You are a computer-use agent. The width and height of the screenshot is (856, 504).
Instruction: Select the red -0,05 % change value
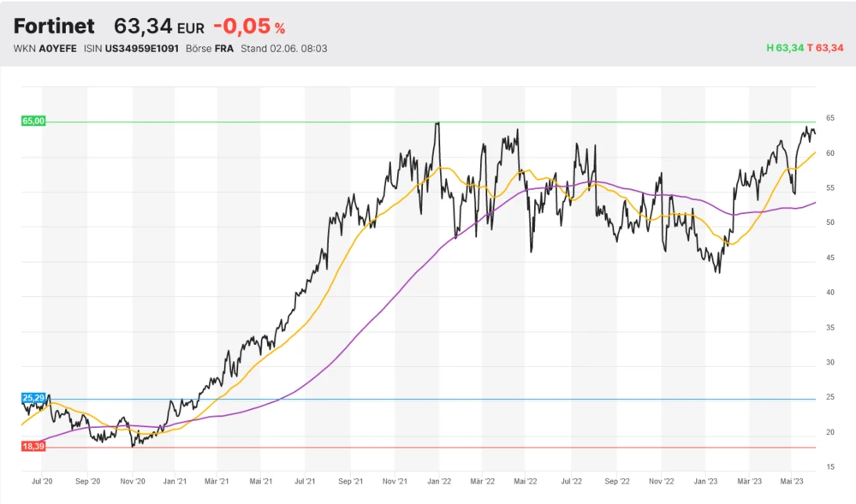pyautogui.click(x=249, y=27)
